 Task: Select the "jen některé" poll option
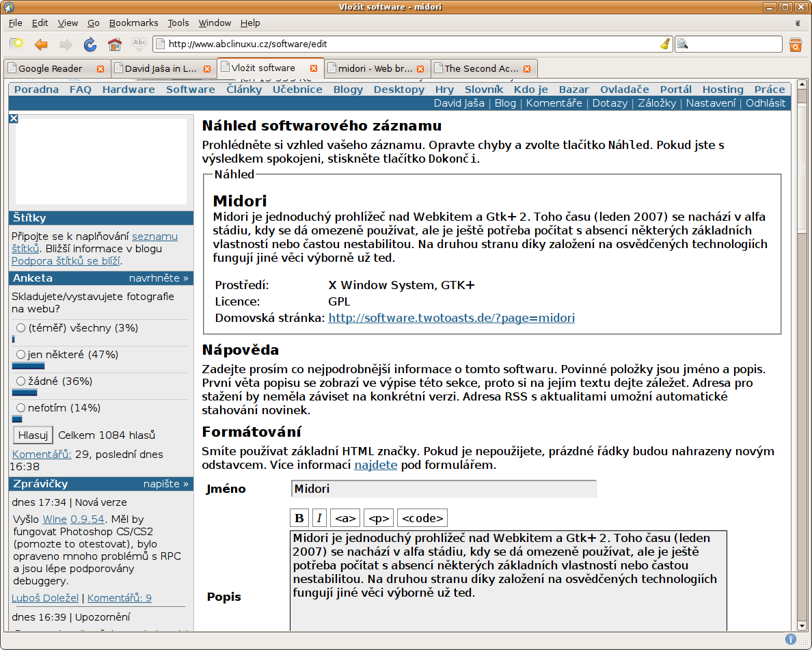click(x=21, y=355)
